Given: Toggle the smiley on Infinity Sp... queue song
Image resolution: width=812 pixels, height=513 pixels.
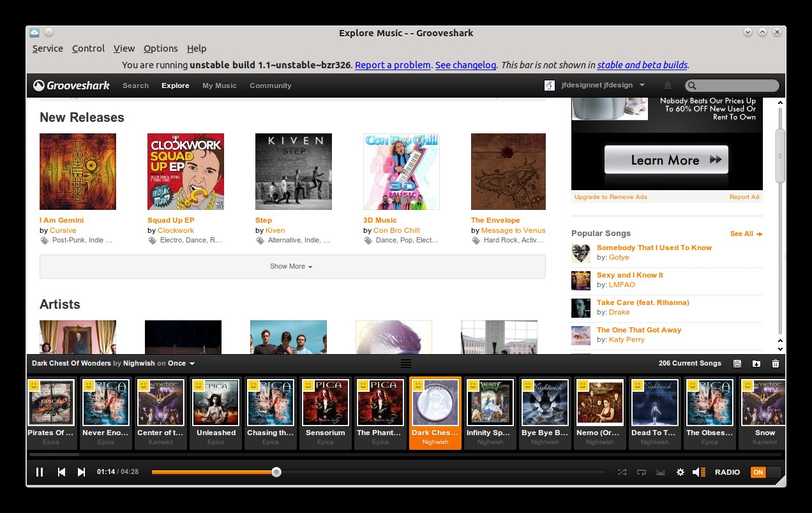Looking at the screenshot, I should click(473, 385).
